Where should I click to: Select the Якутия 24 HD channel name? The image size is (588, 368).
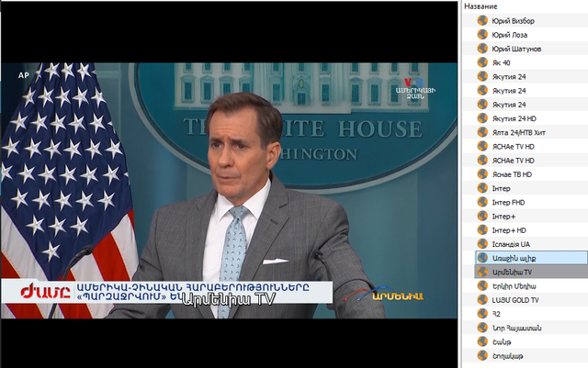point(514,118)
